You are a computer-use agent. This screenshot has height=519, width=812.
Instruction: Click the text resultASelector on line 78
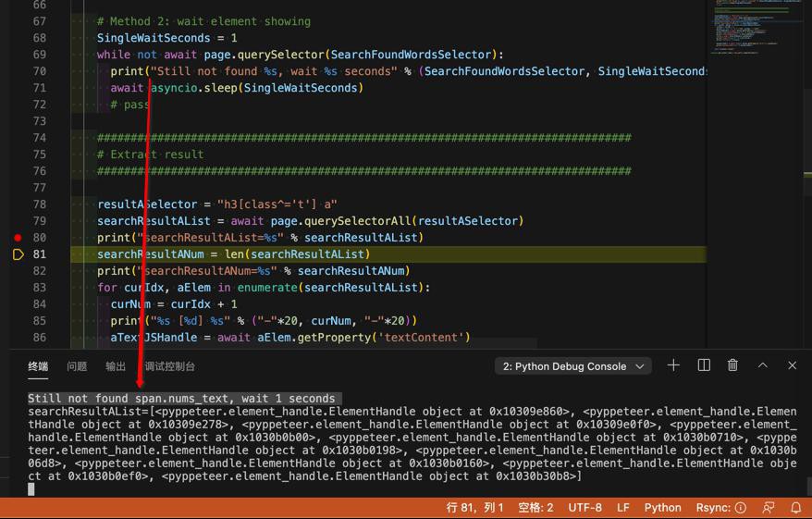(147, 204)
